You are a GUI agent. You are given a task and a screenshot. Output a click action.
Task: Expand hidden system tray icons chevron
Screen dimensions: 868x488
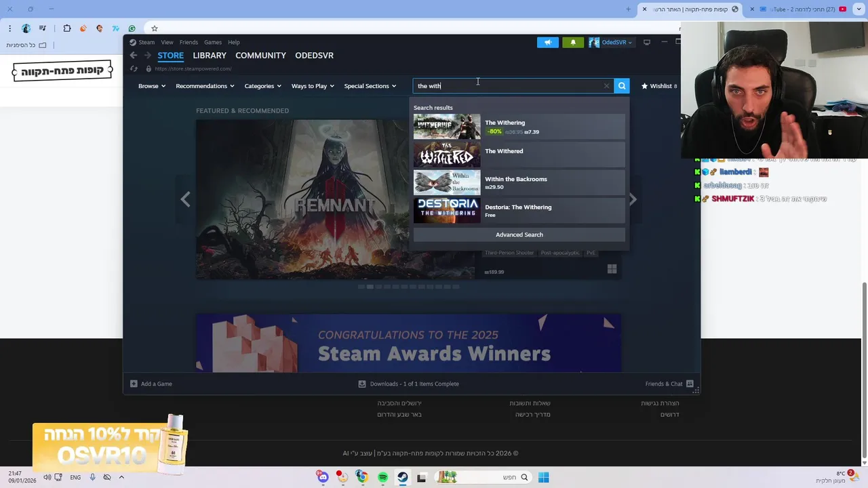121,477
